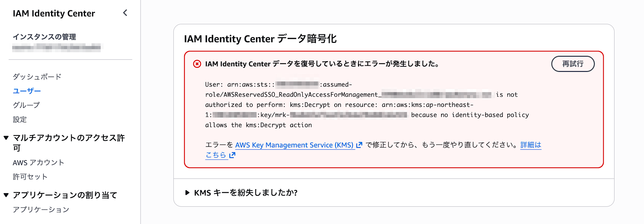Image resolution: width=644 pixels, height=224 pixels.
Task: Select ユーザー in the sidebar
Action: coord(27,91)
